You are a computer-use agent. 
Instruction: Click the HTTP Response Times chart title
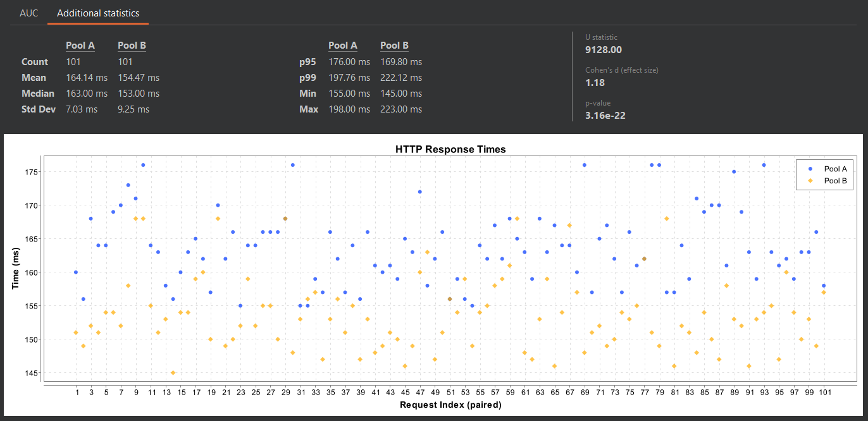pos(450,149)
